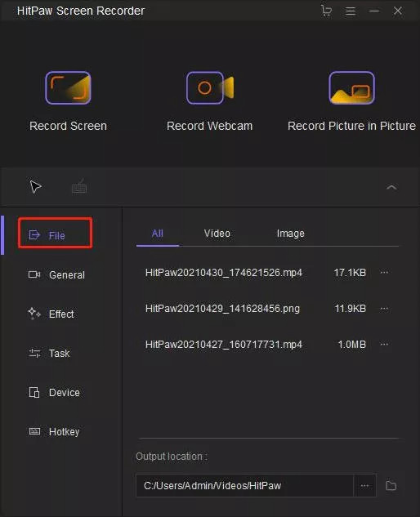Collapse the settings panel with chevron
Screen dimensions: 420x517
391,187
